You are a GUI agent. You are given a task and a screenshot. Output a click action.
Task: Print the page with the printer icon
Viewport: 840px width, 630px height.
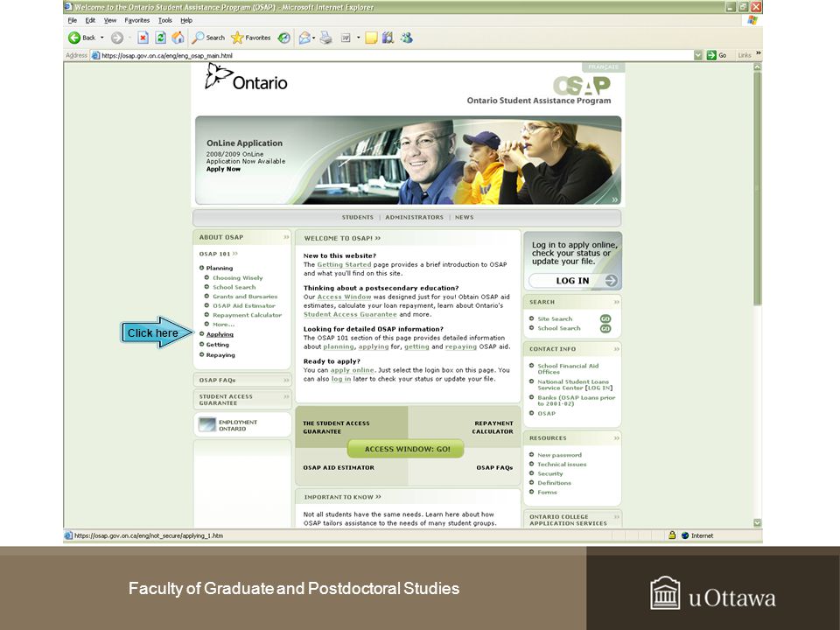[x=325, y=38]
